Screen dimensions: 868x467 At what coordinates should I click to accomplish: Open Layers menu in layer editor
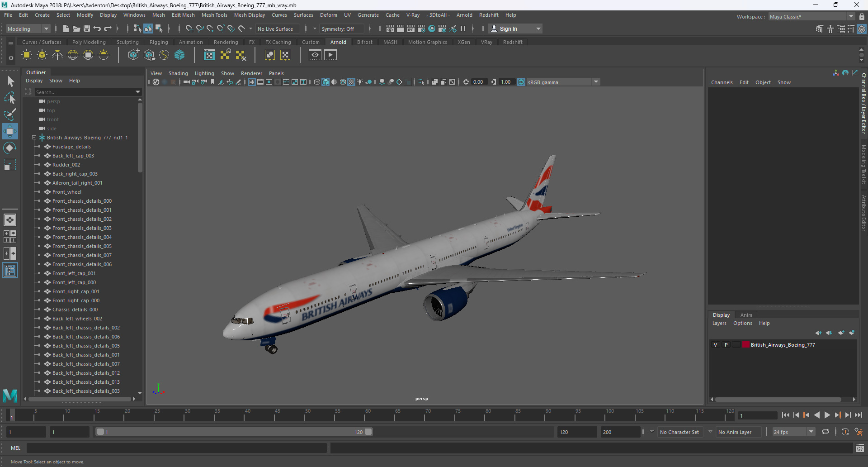pyautogui.click(x=719, y=323)
